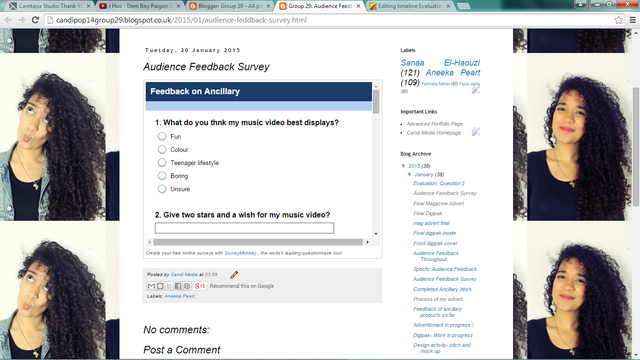Edit the post using the pencil icon
640x360 pixels.
[x=234, y=275]
